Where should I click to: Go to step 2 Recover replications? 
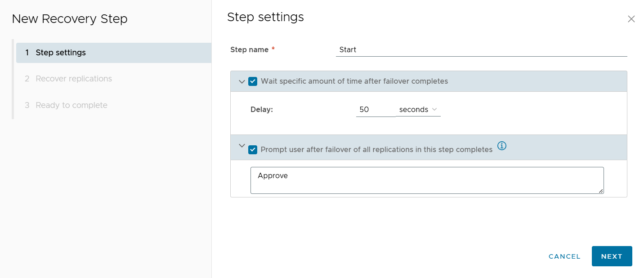coord(74,79)
